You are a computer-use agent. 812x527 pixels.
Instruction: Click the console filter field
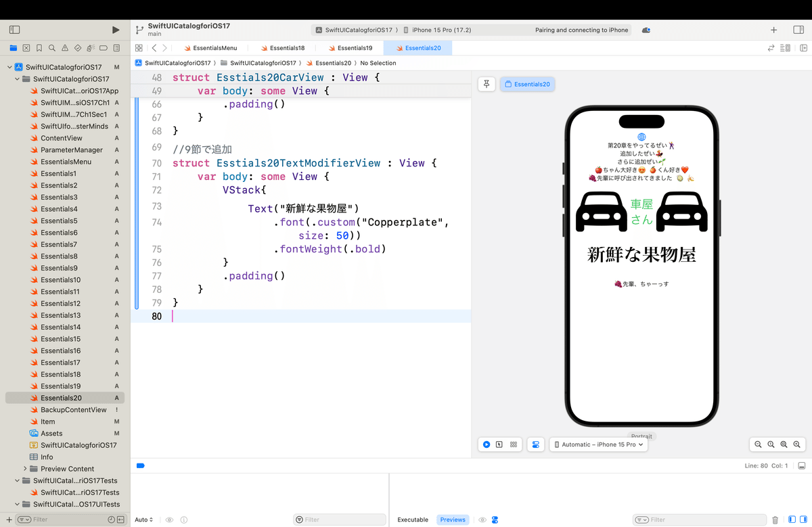[x=698, y=520]
